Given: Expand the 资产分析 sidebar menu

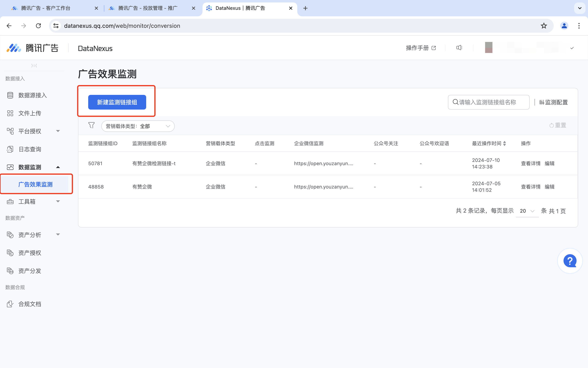Looking at the screenshot, I should click(58, 235).
